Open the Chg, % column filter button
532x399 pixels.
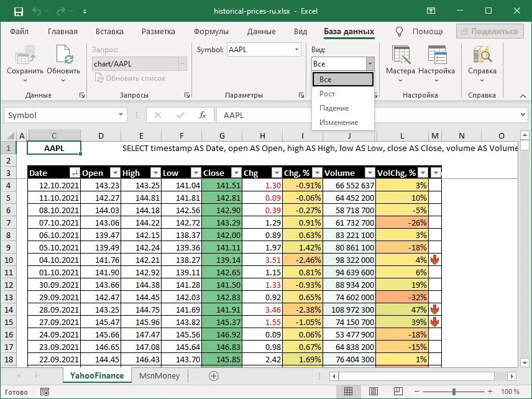(x=317, y=173)
